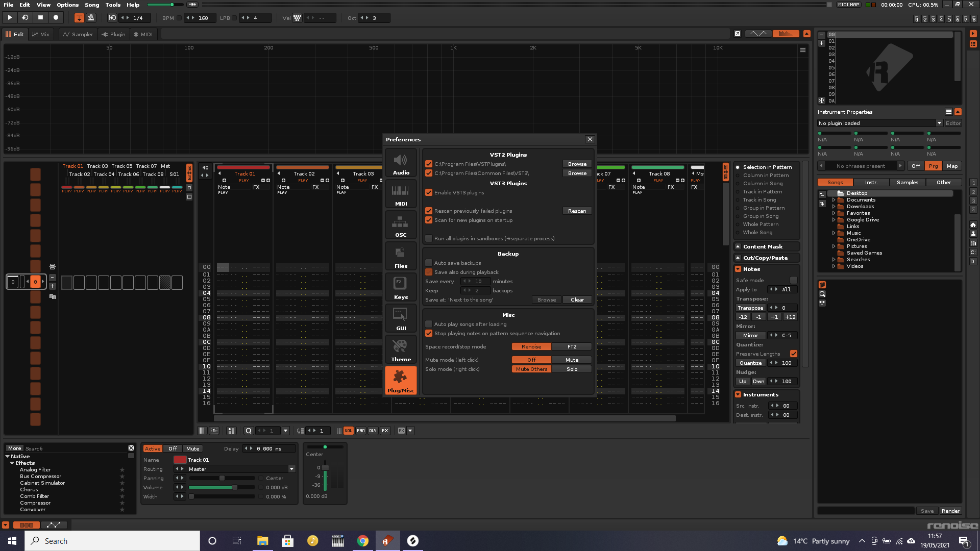Toggle Stop playing notes on sequence navigation
Viewport: 980px width, 551px height.
[429, 334]
